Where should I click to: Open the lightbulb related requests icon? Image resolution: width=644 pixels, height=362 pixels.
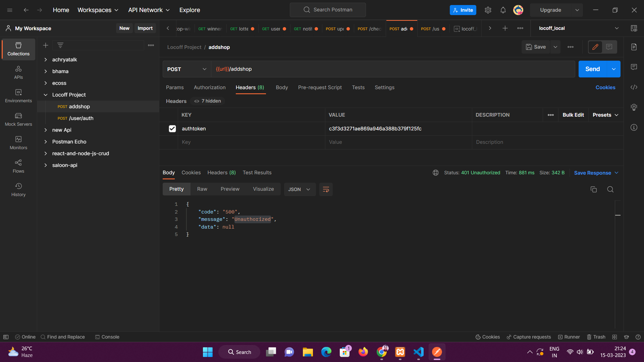[634, 107]
